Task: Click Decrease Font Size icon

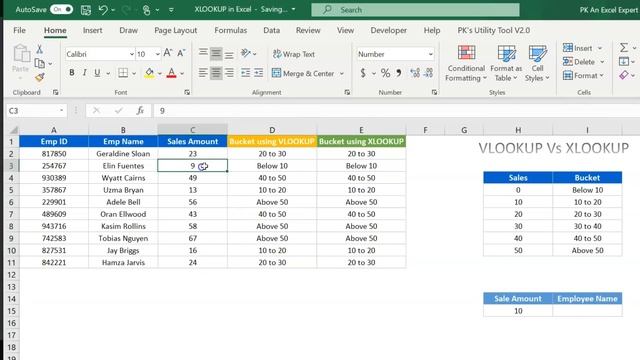Action: (x=181, y=53)
